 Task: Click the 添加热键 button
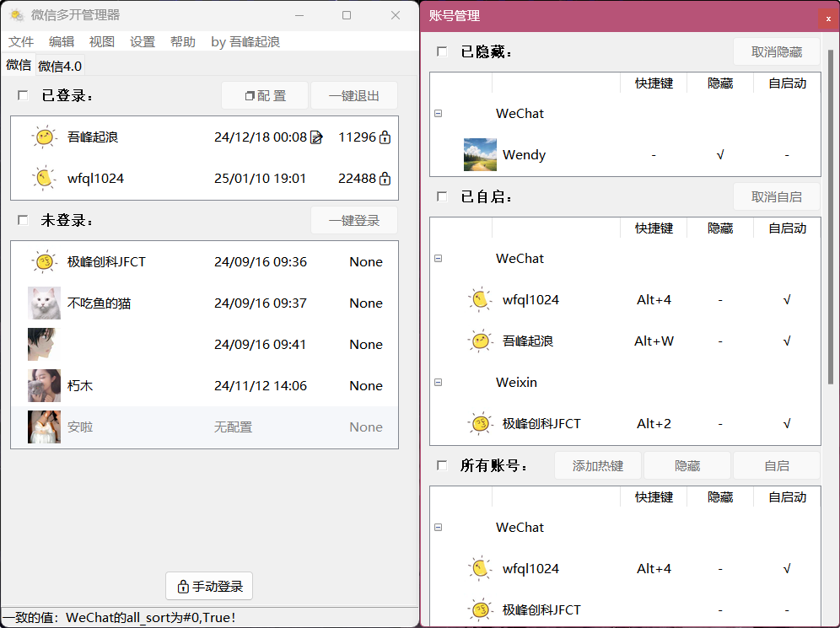(598, 466)
